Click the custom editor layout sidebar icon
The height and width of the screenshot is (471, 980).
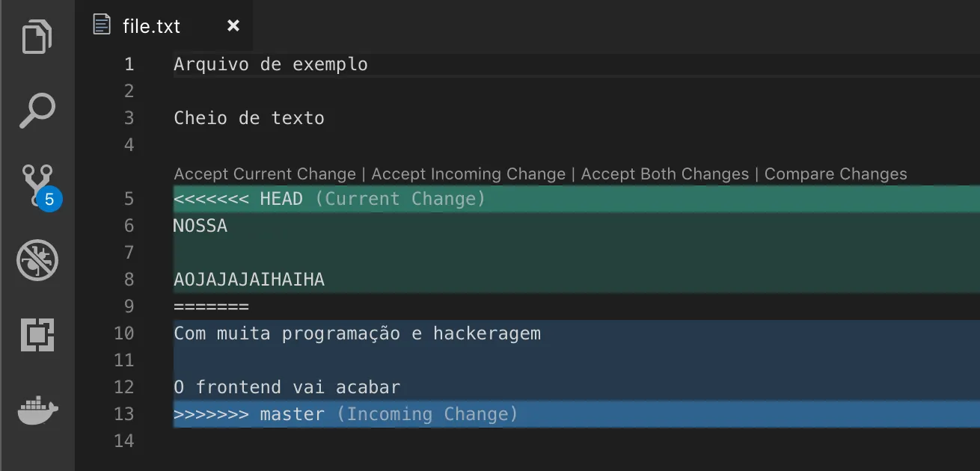pos(37,335)
